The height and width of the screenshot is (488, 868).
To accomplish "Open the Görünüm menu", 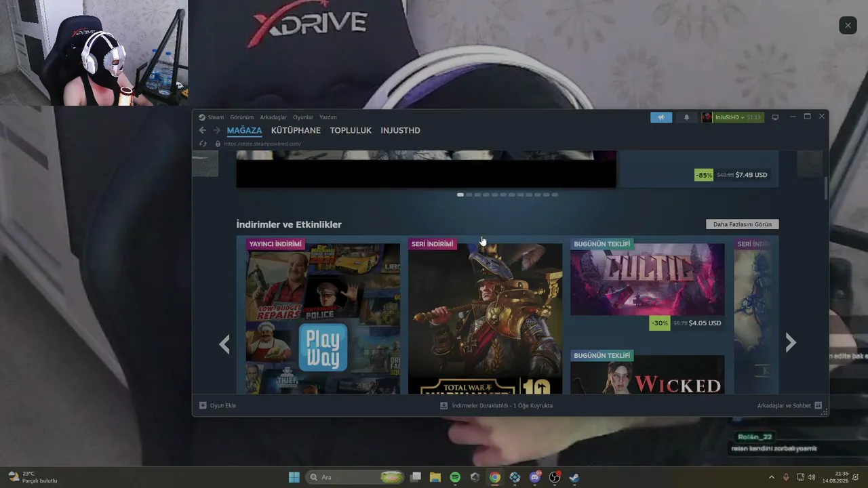I will (241, 117).
